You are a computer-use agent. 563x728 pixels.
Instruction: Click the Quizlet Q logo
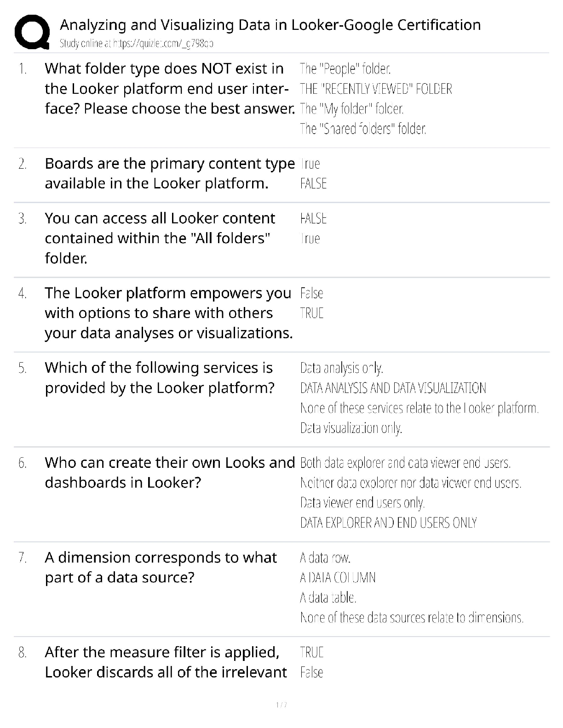click(x=32, y=32)
